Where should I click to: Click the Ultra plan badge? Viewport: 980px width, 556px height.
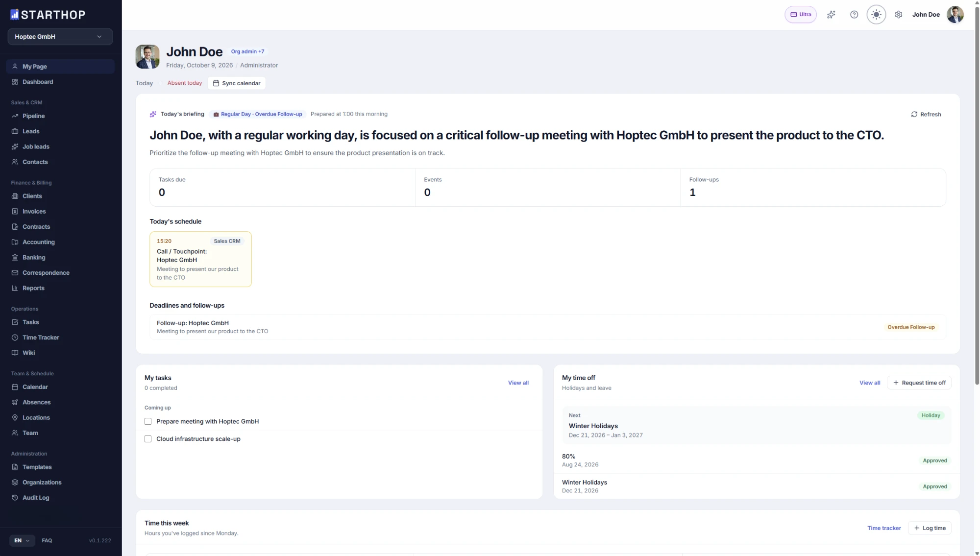(801, 15)
